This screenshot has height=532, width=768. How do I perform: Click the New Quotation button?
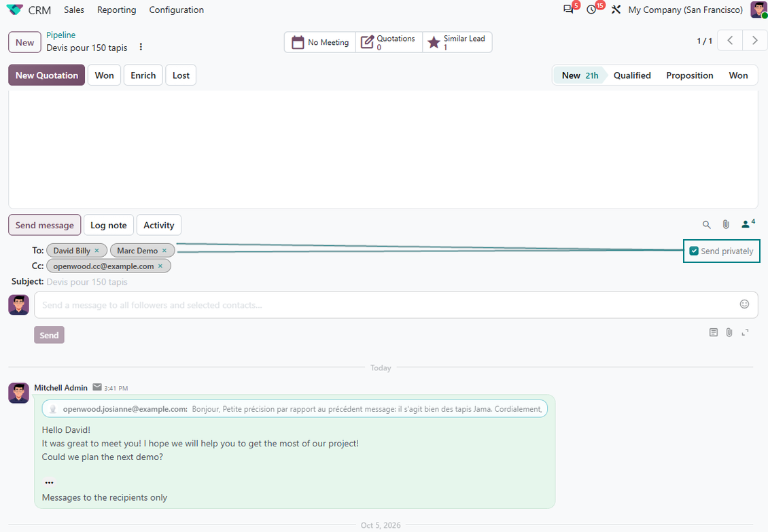46,75
